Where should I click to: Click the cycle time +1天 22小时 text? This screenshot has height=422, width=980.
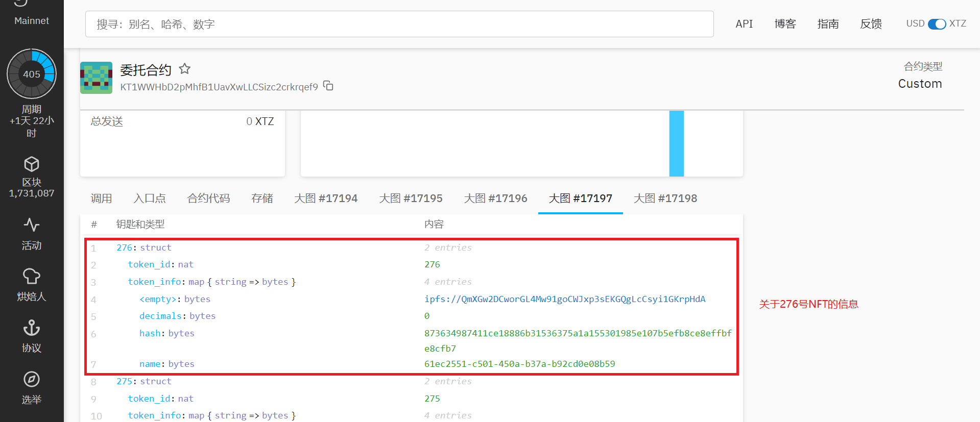point(32,127)
